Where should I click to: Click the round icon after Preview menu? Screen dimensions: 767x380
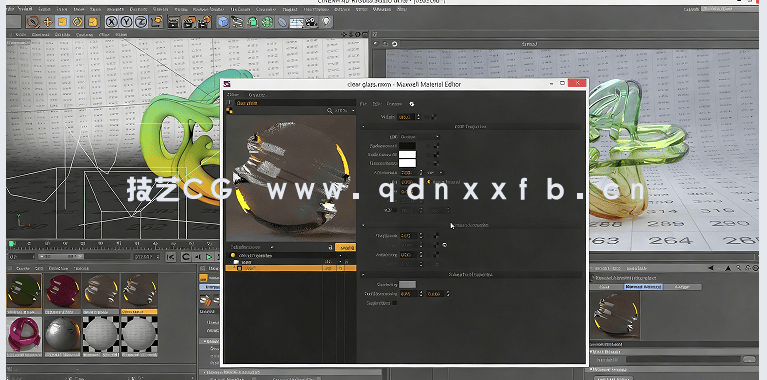tap(412, 104)
